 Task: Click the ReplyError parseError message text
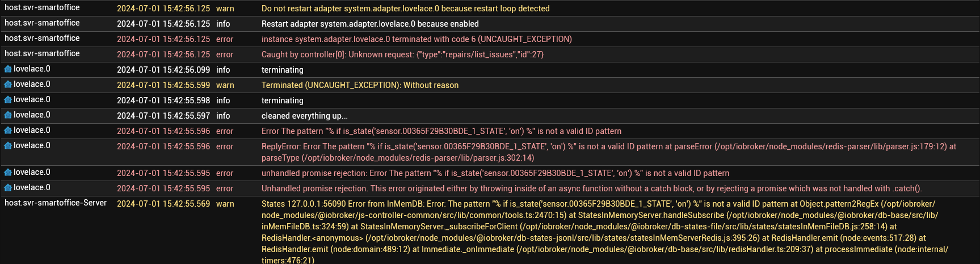coord(608,152)
